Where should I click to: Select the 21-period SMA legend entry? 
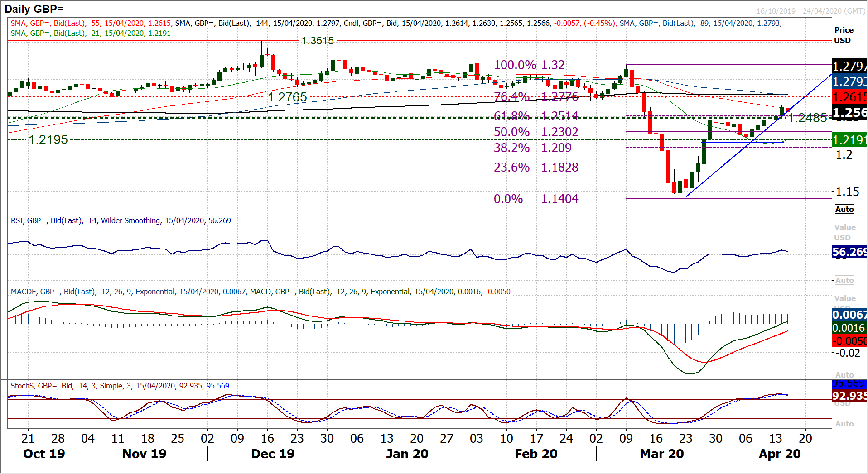91,33
